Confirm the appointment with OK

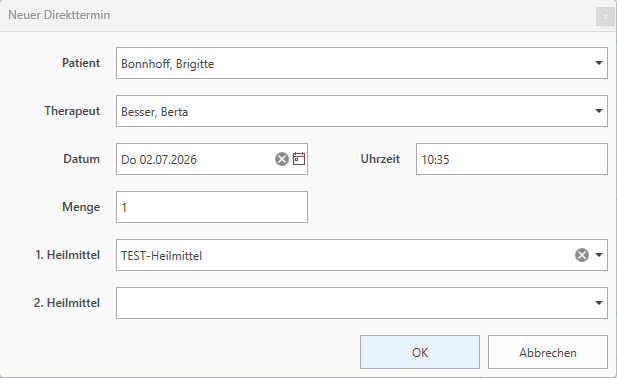[420, 352]
